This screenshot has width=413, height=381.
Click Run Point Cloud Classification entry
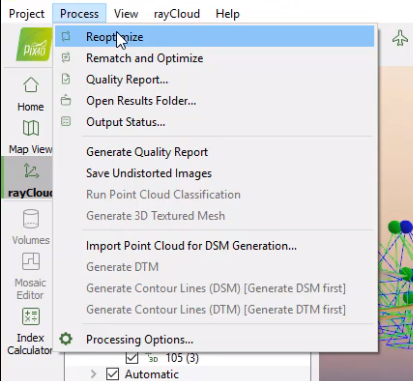click(215, 195)
